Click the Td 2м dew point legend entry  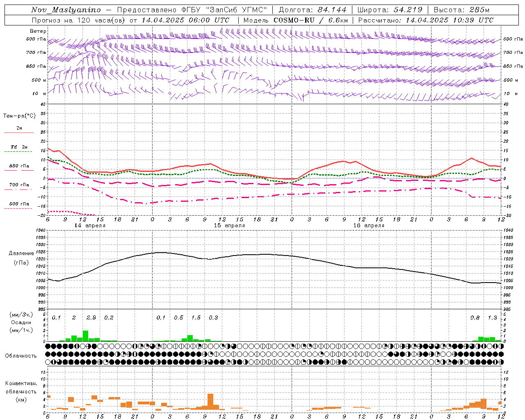pyautogui.click(x=19, y=147)
